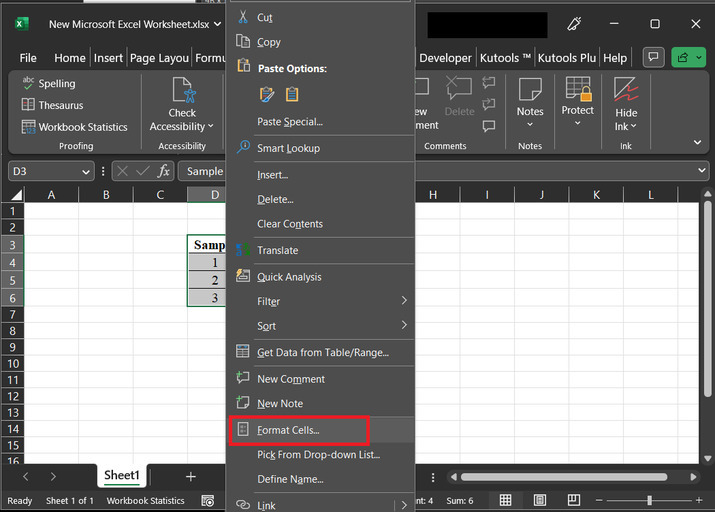Click the Translate icon
Image resolution: width=715 pixels, height=512 pixels.
point(243,250)
